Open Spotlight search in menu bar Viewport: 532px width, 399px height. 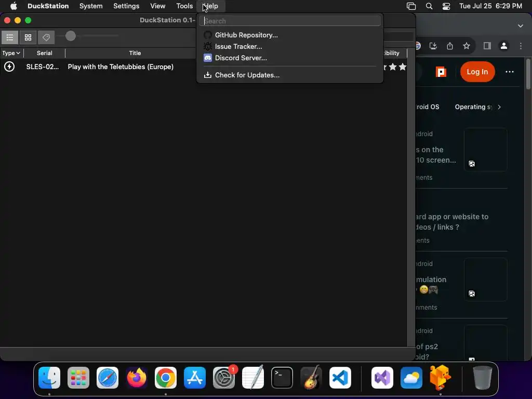429,6
